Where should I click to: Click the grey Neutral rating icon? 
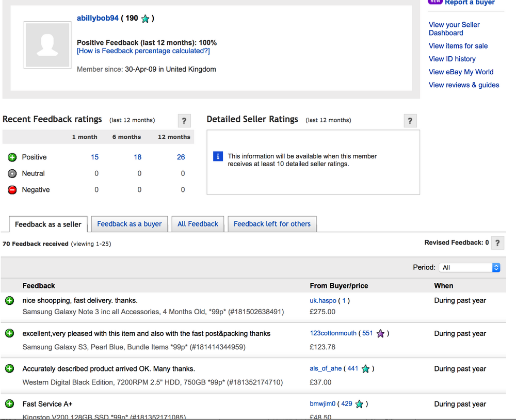(12, 173)
